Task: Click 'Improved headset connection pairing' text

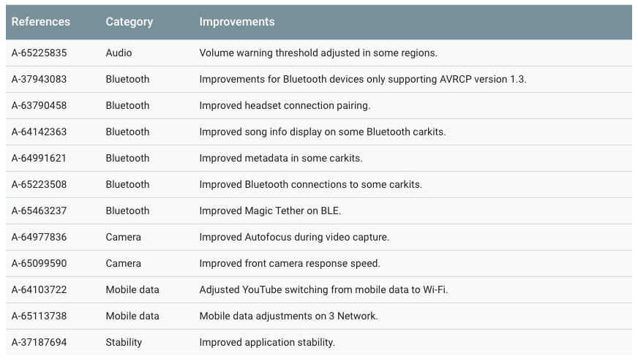Action: pyautogui.click(x=285, y=105)
